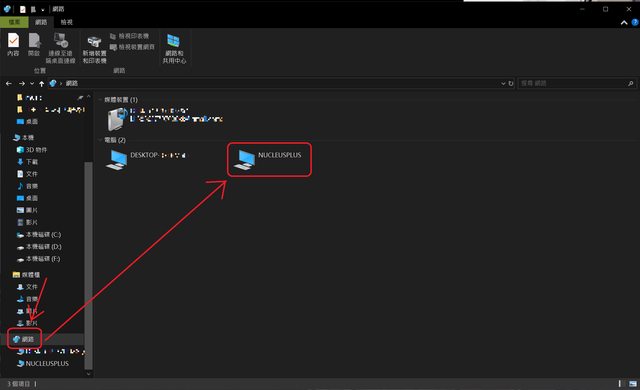Go up one level with the up arrow
640x390 pixels.
tap(42, 83)
